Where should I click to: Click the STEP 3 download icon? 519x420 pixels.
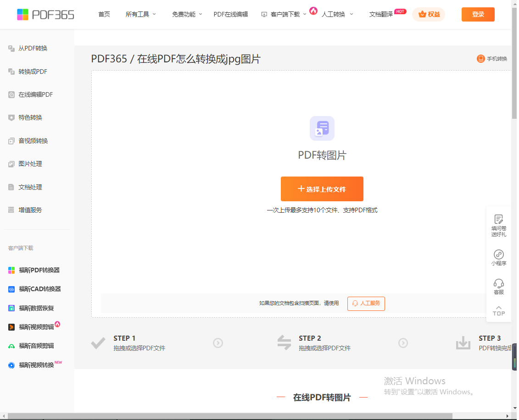tap(463, 343)
